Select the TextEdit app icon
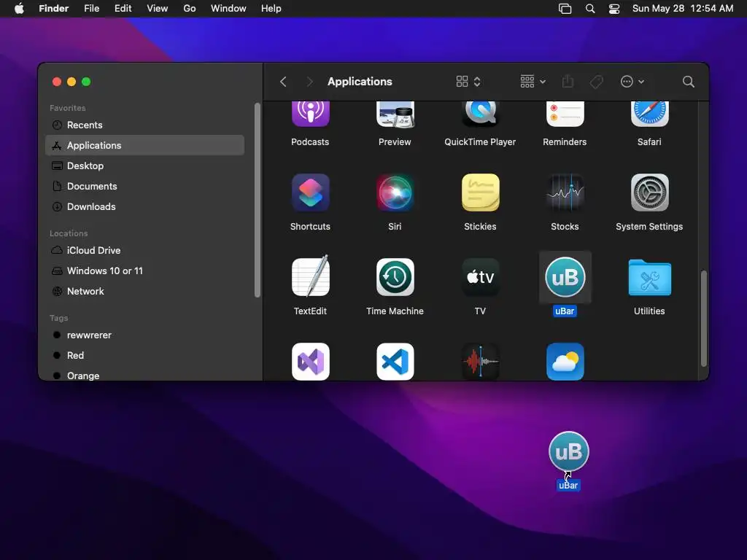Viewport: 747px width, 560px height. 310,276
